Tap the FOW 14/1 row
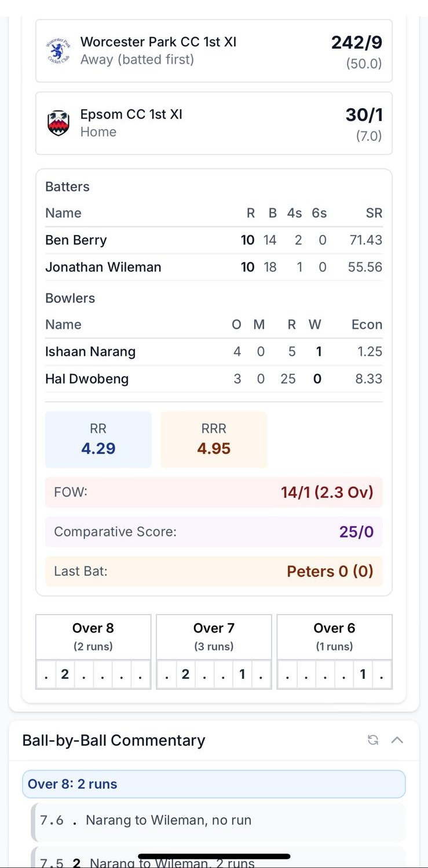 pyautogui.click(x=214, y=492)
